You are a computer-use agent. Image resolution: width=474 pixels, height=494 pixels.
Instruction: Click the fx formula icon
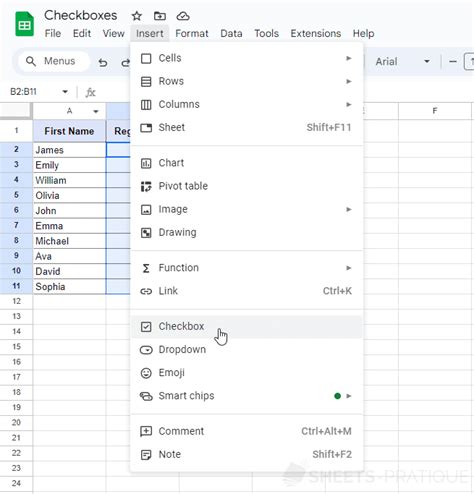tap(90, 92)
